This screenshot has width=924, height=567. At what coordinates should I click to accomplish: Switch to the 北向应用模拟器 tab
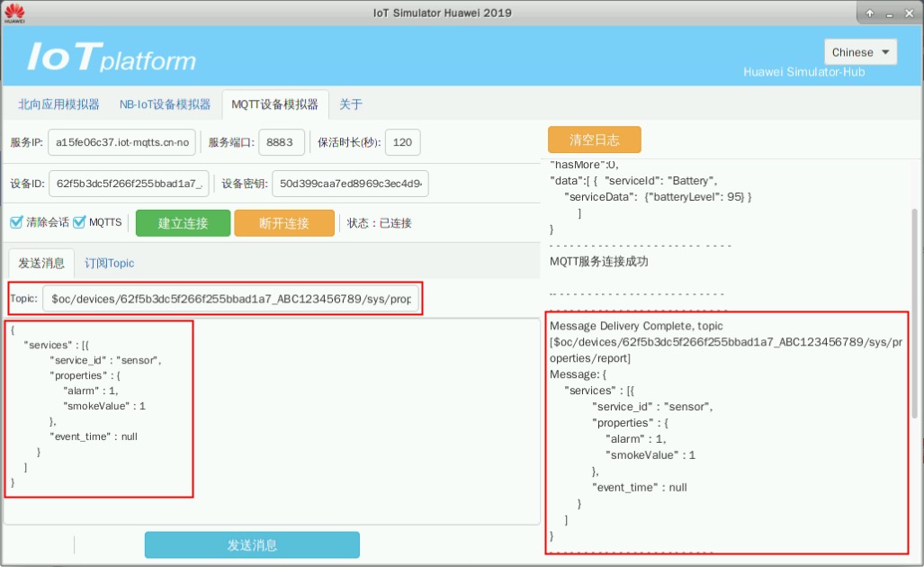pyautogui.click(x=59, y=104)
